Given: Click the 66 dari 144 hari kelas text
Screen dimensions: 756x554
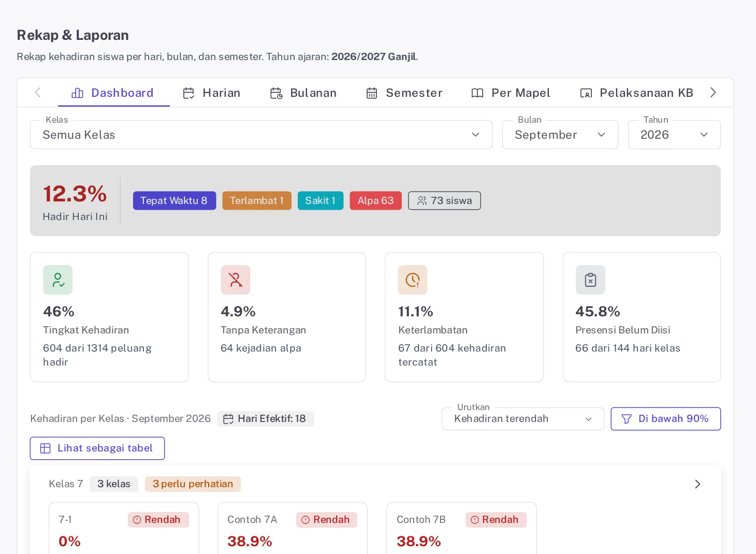Looking at the screenshot, I should pyautogui.click(x=628, y=348).
